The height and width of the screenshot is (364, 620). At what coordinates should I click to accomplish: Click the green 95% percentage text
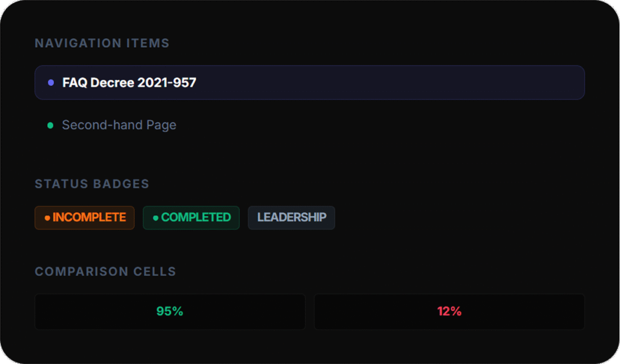(170, 311)
